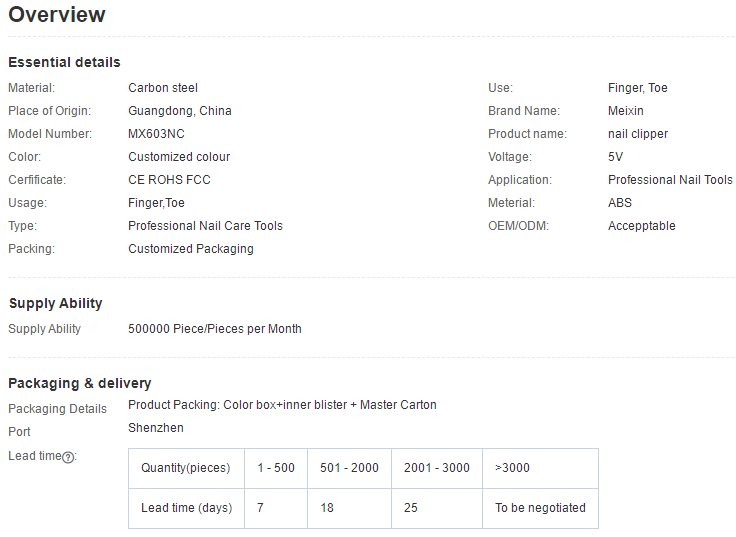Click the 1 - 500 quantity cell
The image size is (736, 537).
[x=276, y=468]
